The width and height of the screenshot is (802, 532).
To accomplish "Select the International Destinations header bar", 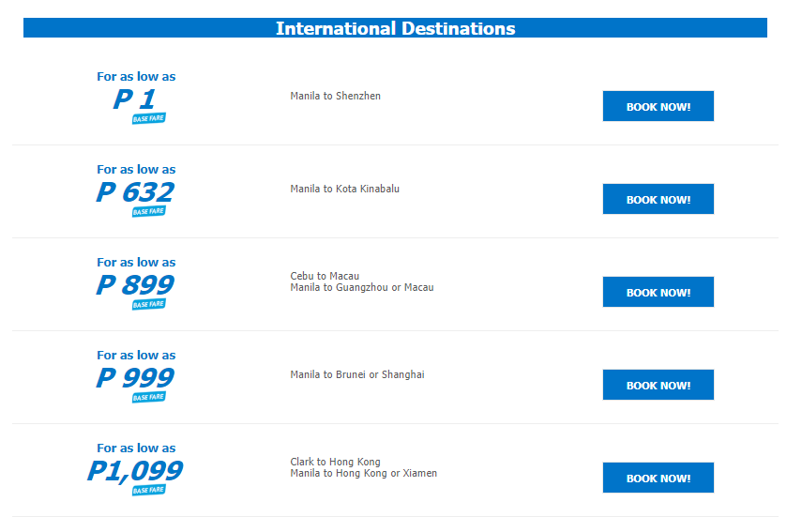I will [395, 27].
